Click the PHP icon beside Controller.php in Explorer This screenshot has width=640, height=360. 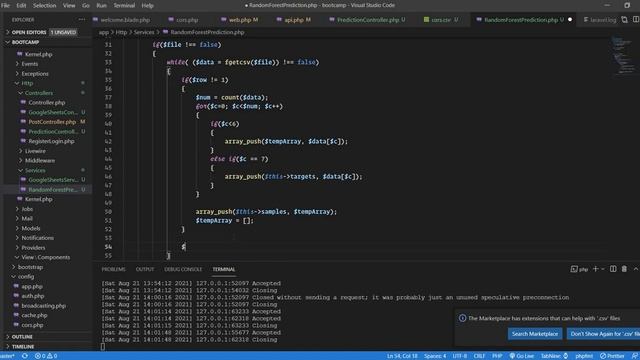click(23, 102)
